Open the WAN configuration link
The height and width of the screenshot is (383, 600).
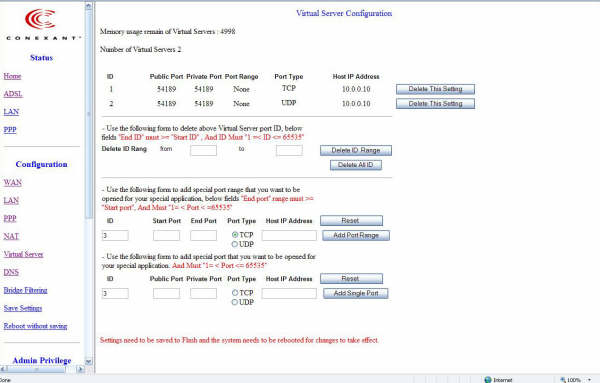click(x=13, y=183)
